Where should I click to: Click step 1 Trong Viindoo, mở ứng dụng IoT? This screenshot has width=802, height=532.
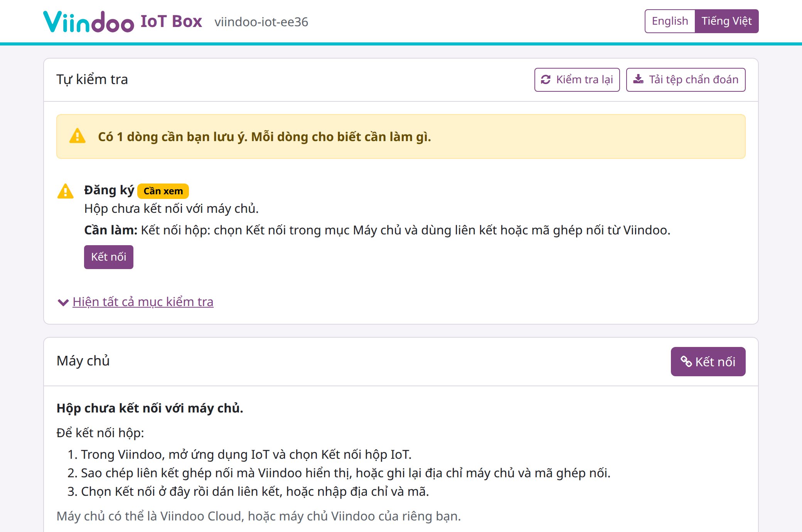(246, 455)
